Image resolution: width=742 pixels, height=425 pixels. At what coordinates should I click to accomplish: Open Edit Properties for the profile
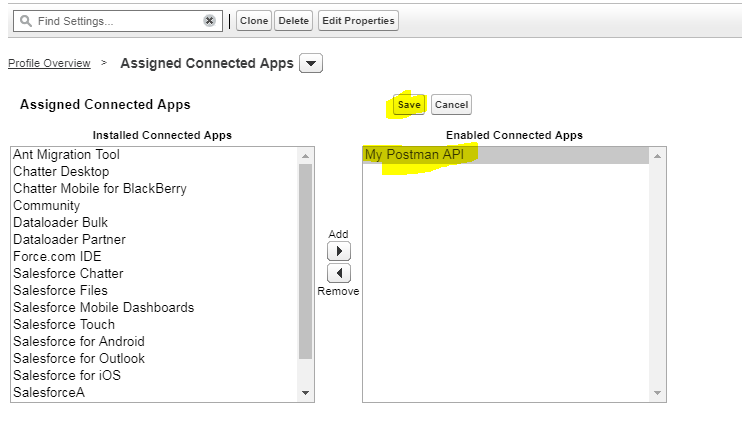point(358,21)
